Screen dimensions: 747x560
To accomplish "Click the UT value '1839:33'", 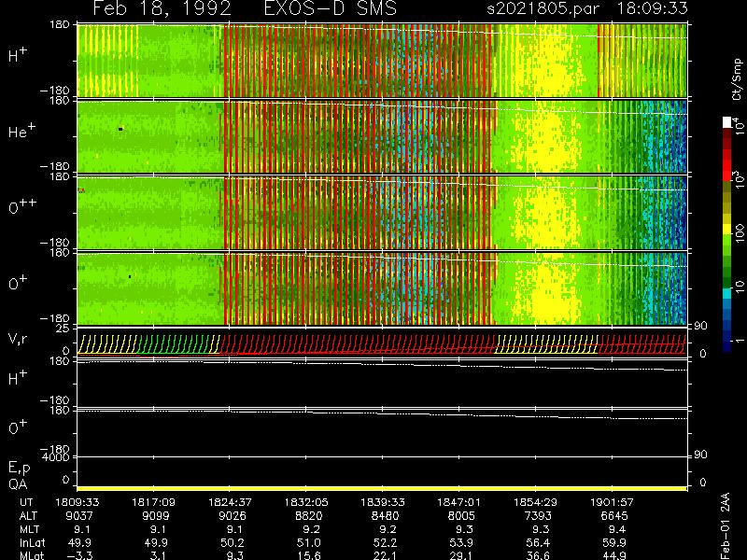I will (x=383, y=502).
